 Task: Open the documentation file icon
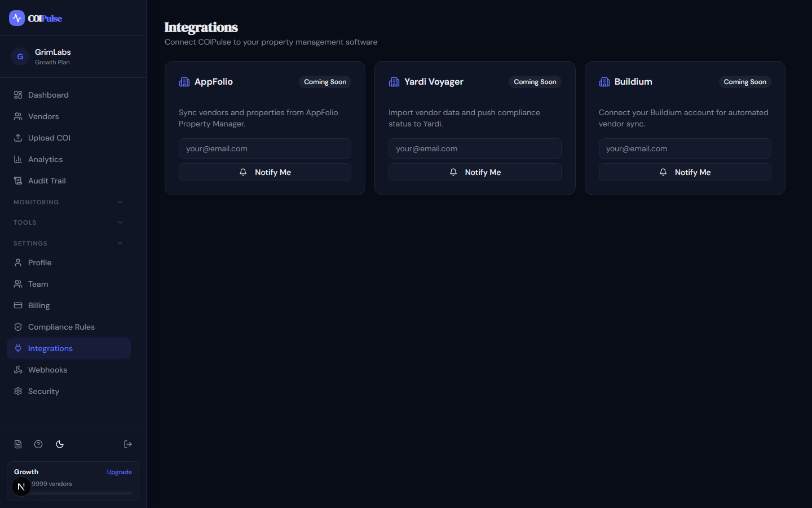point(18,444)
